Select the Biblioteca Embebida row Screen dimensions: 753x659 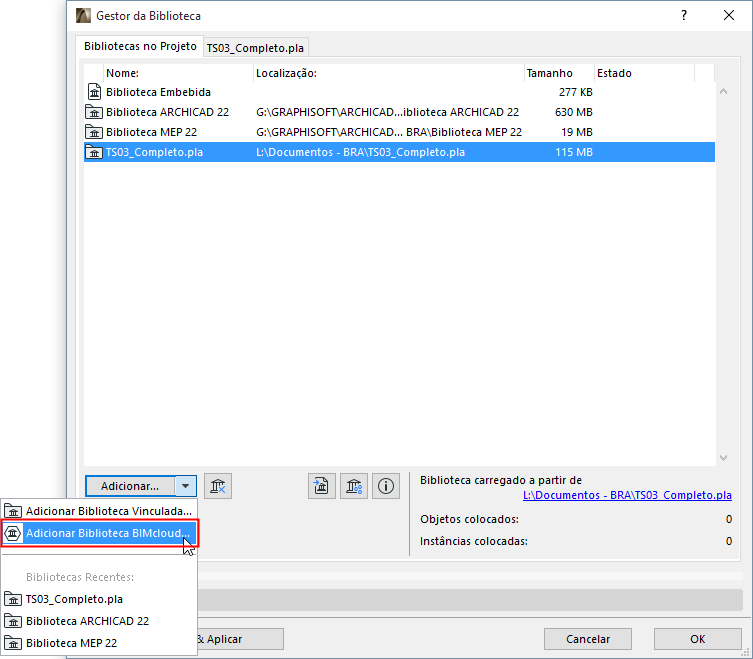pos(399,92)
